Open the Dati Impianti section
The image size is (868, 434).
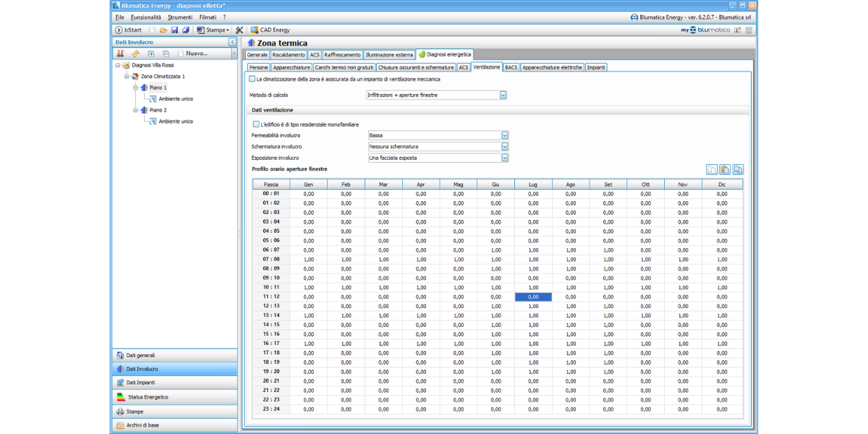coord(140,383)
